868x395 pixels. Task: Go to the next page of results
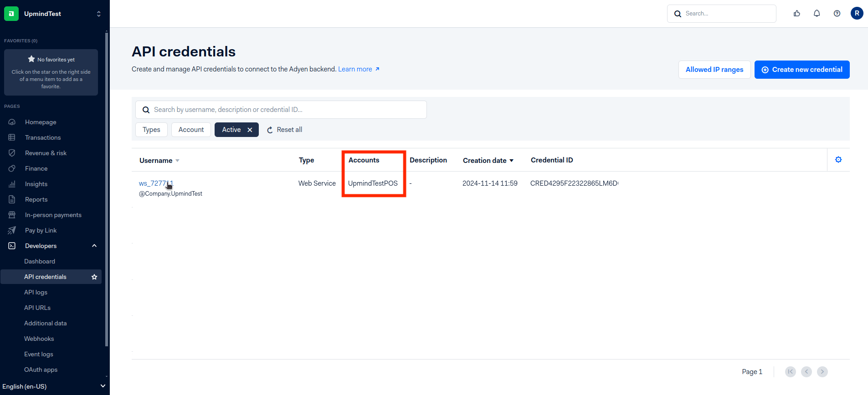click(x=822, y=372)
